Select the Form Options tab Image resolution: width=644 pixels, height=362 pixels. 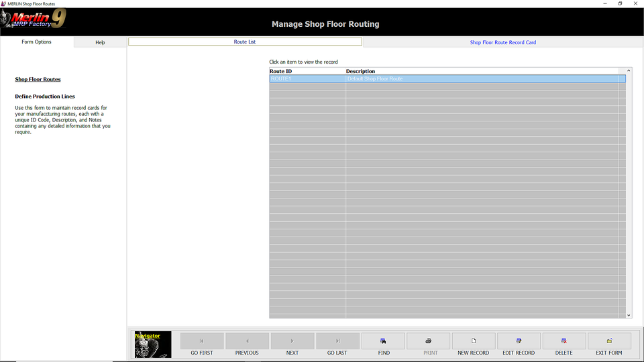click(x=36, y=42)
